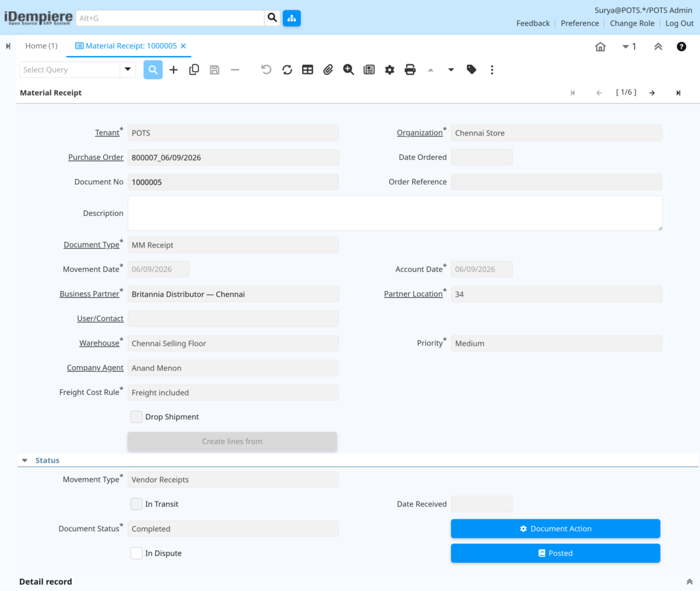
Task: Click the Create lines from button
Action: (x=232, y=441)
